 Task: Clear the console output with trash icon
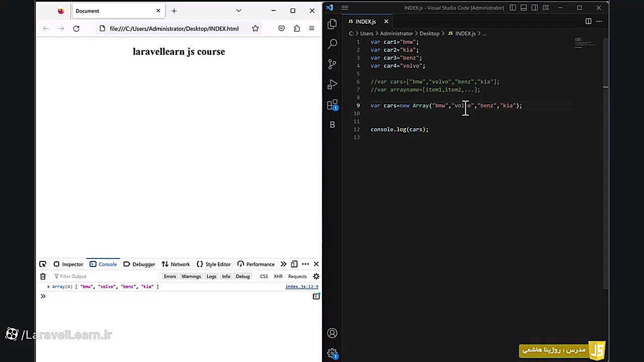pyautogui.click(x=43, y=276)
